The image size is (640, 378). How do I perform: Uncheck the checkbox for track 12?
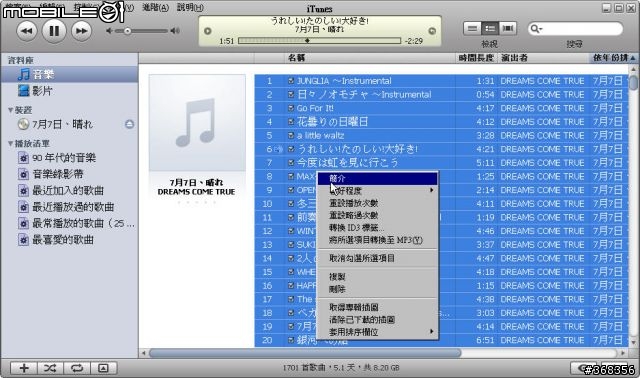tap(291, 231)
